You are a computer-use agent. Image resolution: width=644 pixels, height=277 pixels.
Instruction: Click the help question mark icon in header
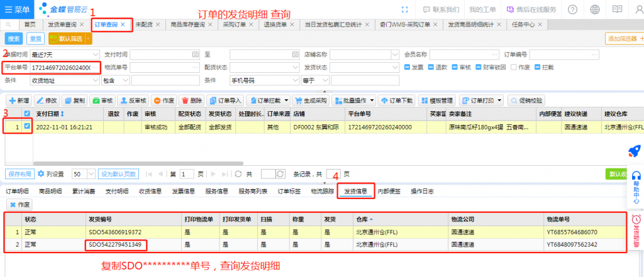572,9
